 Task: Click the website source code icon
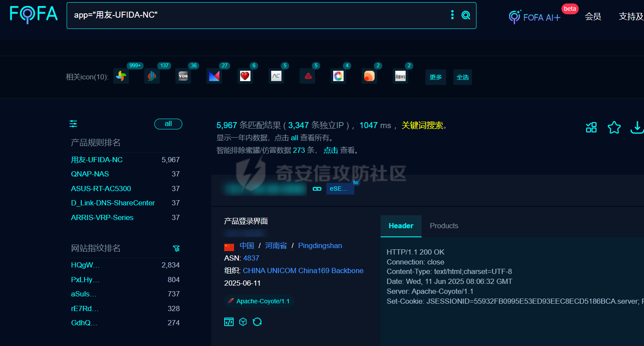(229, 322)
